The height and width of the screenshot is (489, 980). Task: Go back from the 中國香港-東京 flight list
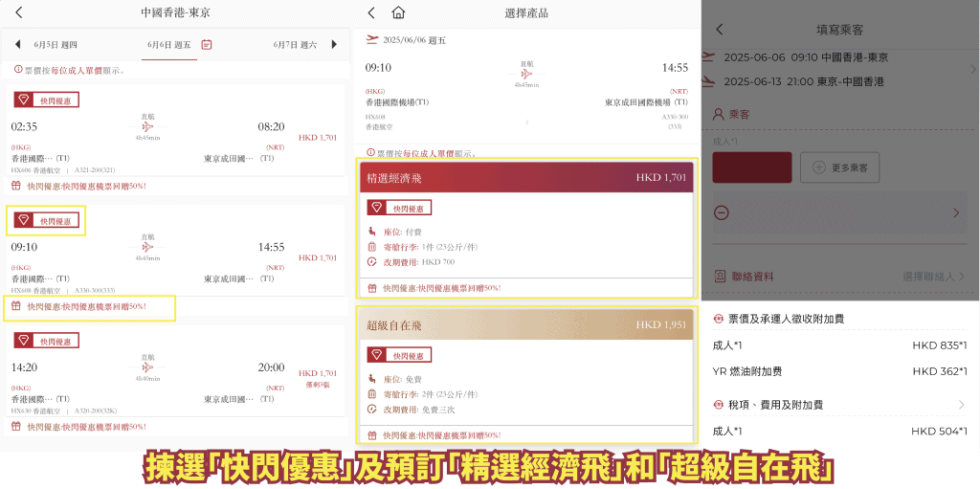pyautogui.click(x=19, y=13)
